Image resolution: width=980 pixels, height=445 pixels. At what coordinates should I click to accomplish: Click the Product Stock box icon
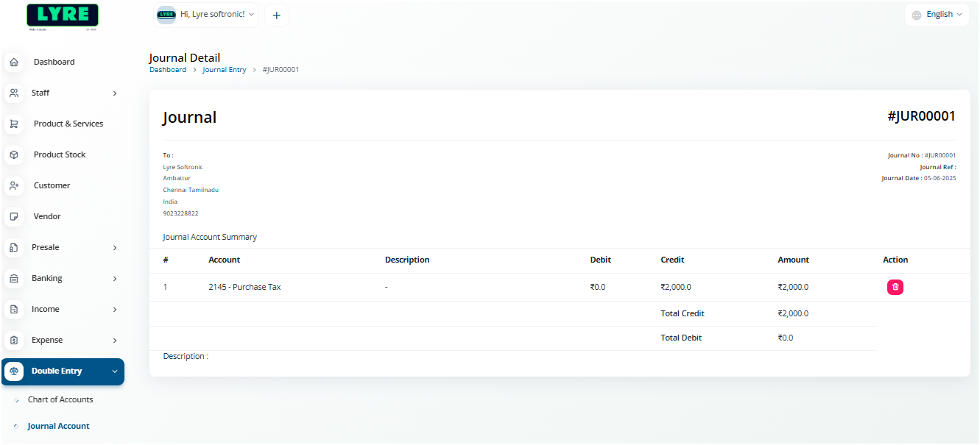coord(14,155)
